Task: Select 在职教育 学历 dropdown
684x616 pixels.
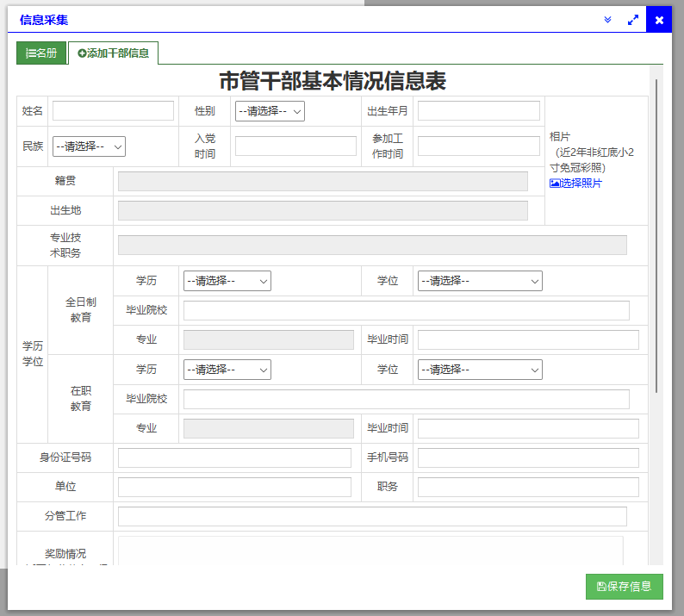Action: (227, 370)
